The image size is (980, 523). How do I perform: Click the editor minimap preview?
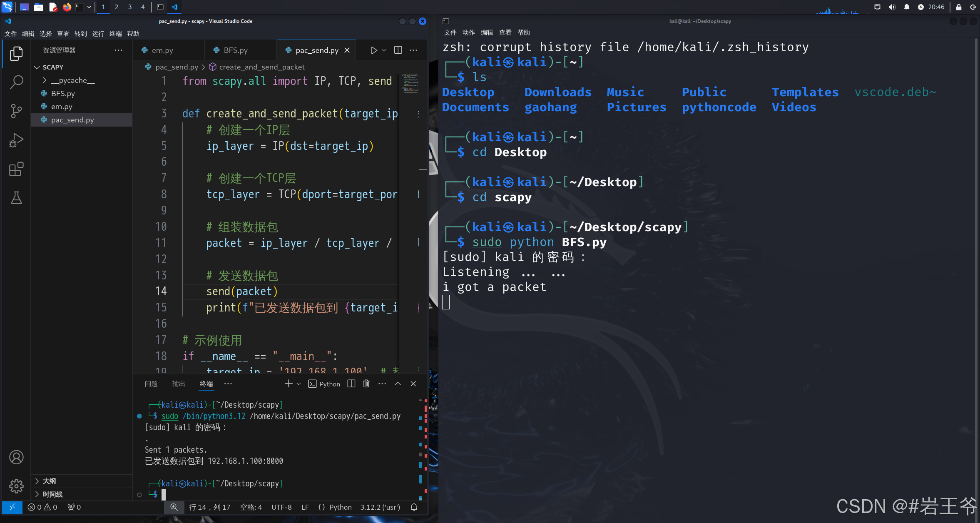410,83
